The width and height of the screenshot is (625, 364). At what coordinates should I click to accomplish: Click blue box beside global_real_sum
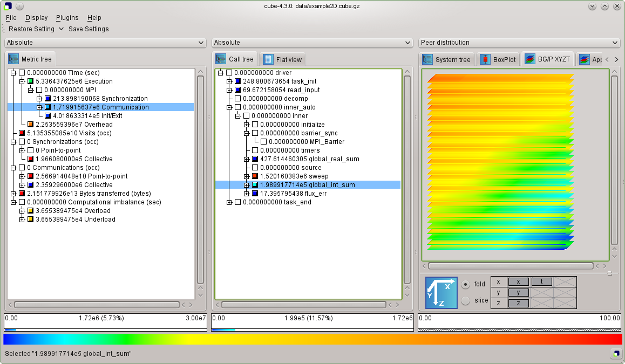(255, 159)
